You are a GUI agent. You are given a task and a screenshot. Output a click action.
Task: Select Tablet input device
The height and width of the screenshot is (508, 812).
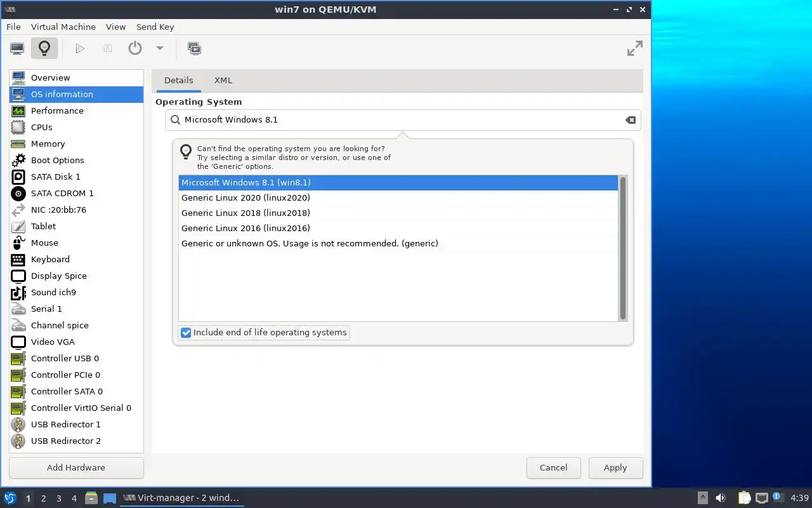76,226
